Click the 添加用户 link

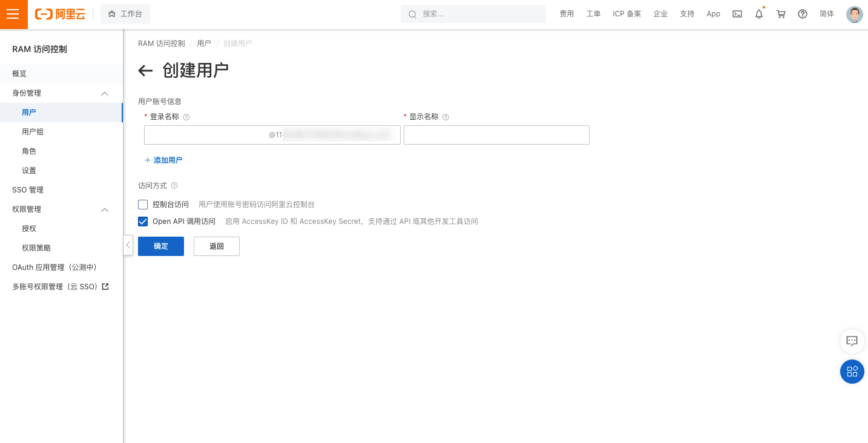tap(163, 160)
